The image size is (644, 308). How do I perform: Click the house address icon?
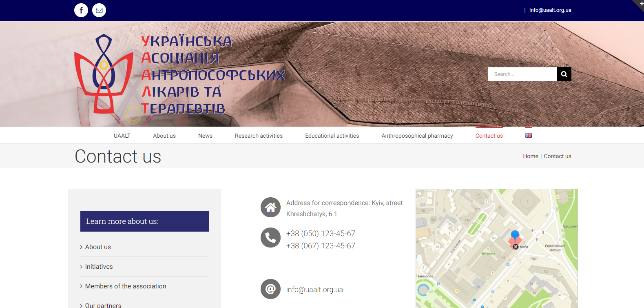pos(270,208)
